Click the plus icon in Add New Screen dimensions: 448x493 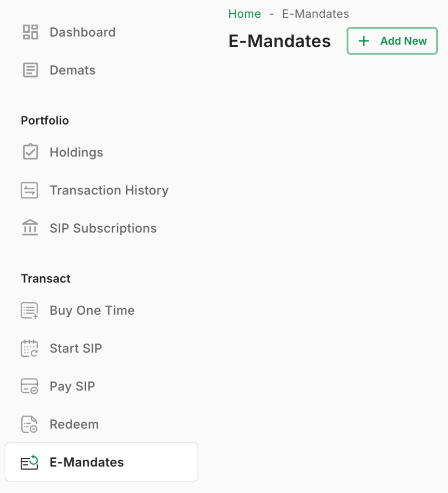click(364, 41)
